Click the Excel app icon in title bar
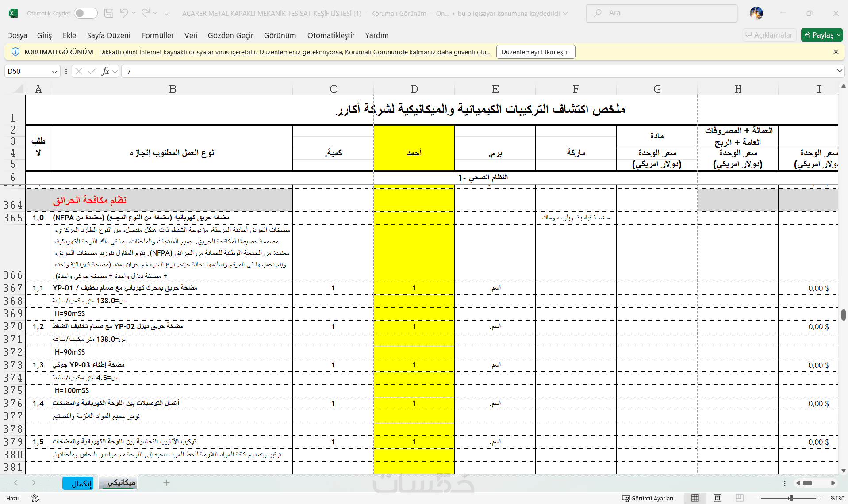This screenshot has height=504, width=848. point(13,13)
